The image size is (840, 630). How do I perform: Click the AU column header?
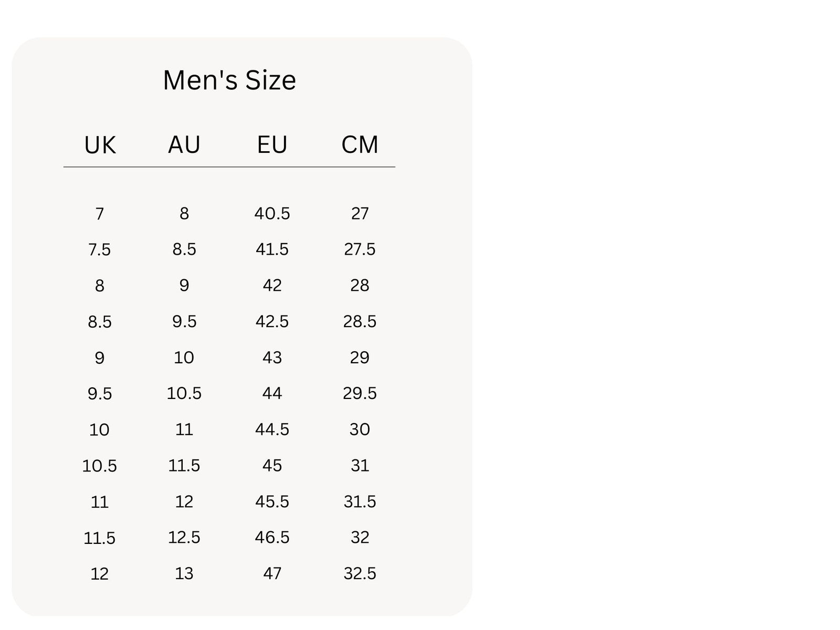(184, 145)
